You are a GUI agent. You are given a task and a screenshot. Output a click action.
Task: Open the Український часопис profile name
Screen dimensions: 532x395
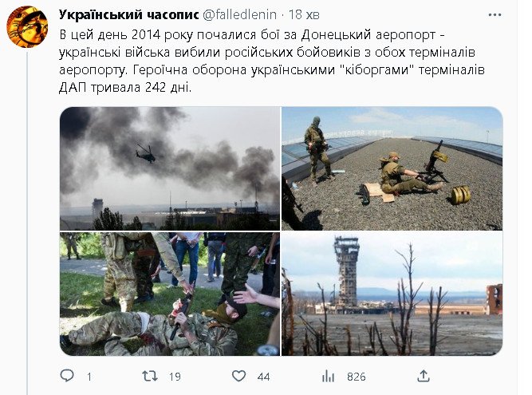pyautogui.click(x=128, y=14)
